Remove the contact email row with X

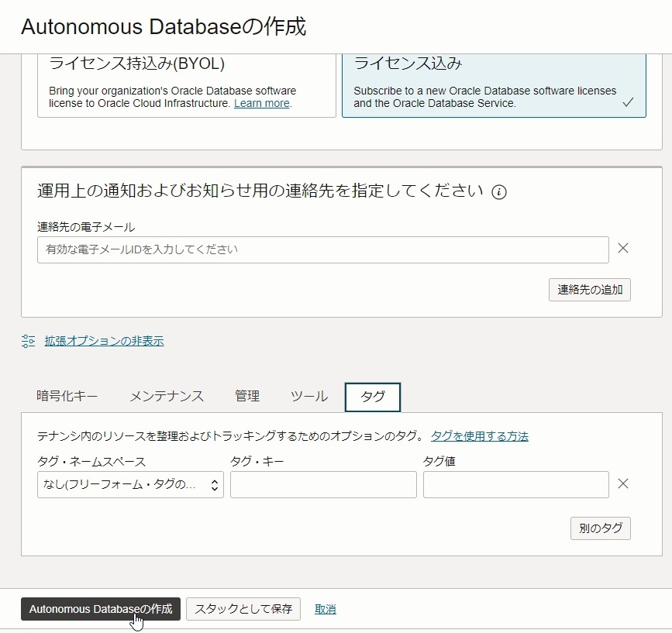coord(622,248)
